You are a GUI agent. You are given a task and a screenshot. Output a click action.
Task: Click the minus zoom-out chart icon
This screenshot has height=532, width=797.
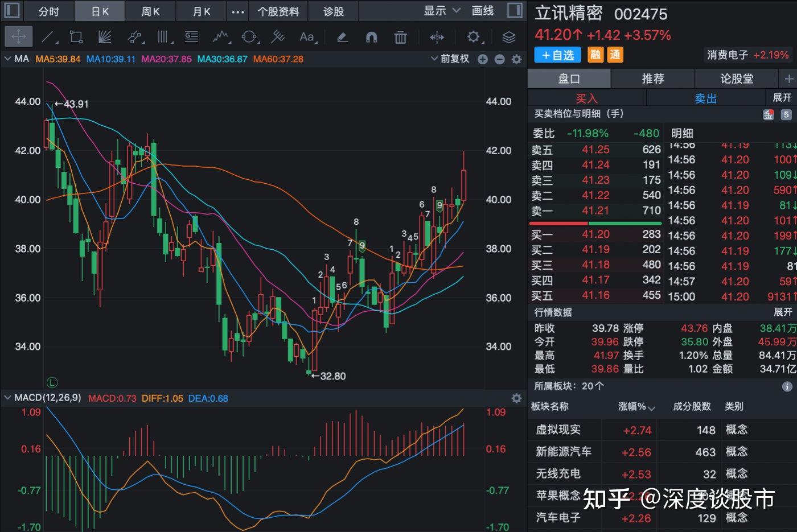499,59
